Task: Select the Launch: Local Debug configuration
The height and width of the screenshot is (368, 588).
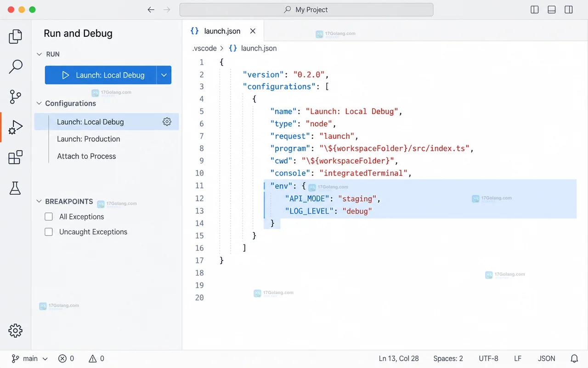Action: point(107,122)
